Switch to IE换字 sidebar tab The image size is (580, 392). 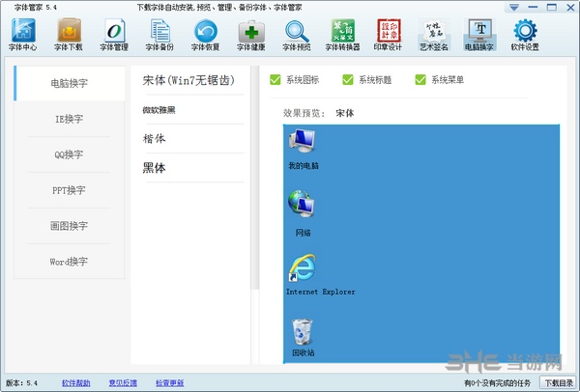(70, 119)
